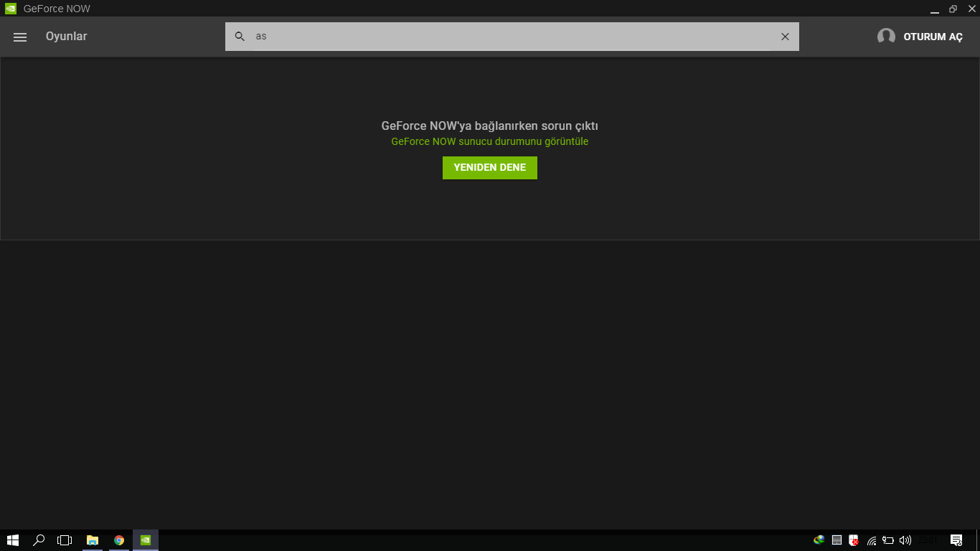Click the taskbar clock showing 23:01
Screen dimensions: 980x551
point(928,540)
